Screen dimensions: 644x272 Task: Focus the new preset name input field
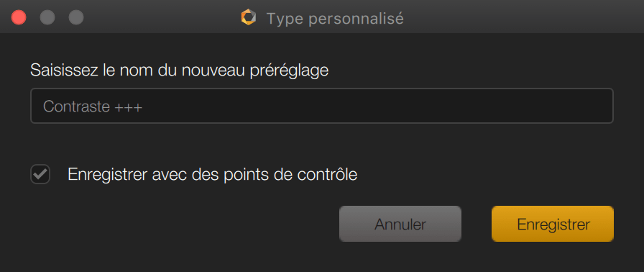point(322,106)
